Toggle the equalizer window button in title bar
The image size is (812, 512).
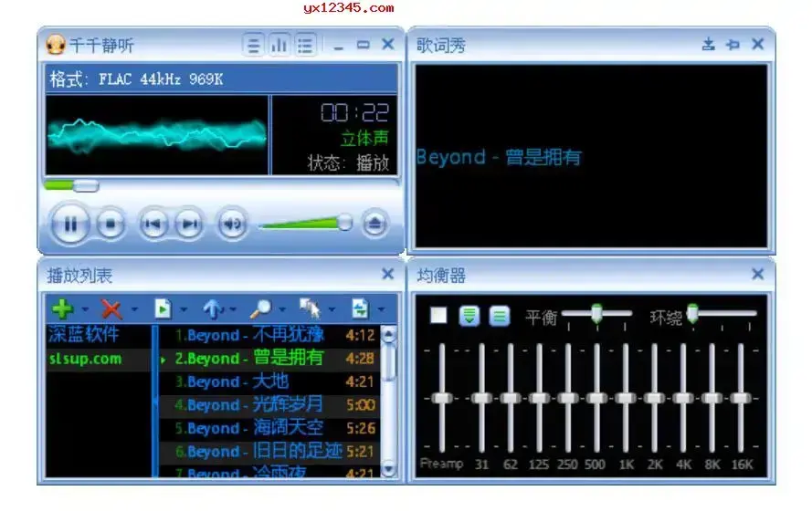(279, 45)
